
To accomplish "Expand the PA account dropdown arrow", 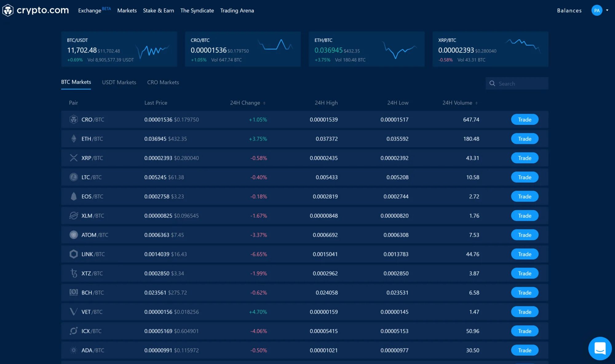I will tap(607, 10).
